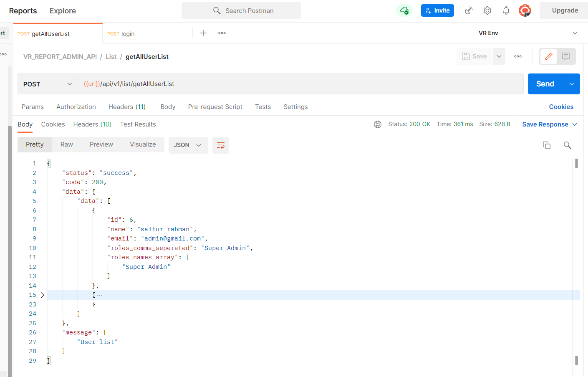Open tab options ellipsis next to plus
Viewport: 588px width, 377px height.
[x=222, y=33]
